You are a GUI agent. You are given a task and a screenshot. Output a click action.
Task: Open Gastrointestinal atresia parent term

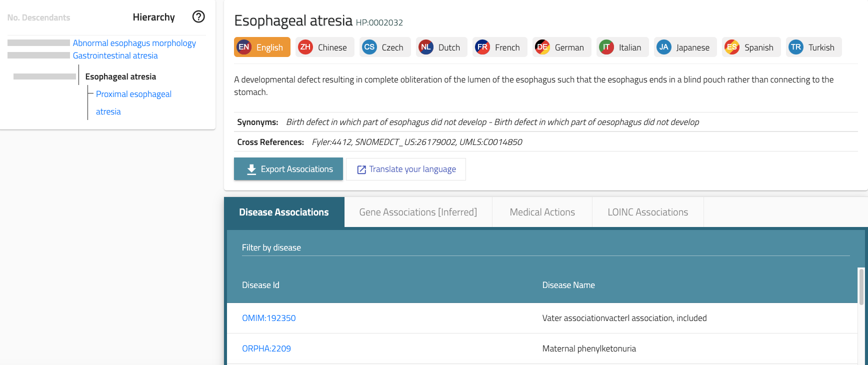point(115,55)
